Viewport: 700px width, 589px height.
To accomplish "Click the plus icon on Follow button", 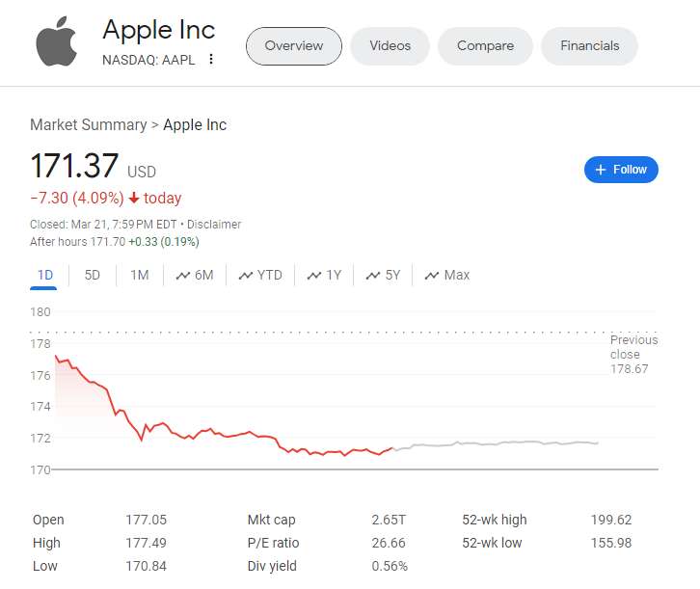I will coord(601,170).
